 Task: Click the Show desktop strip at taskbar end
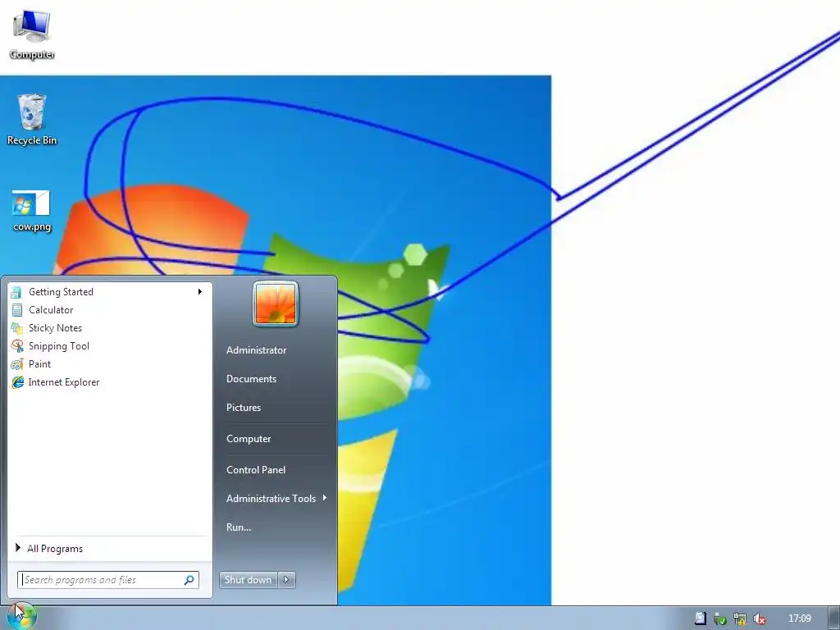pyautogui.click(x=834, y=619)
